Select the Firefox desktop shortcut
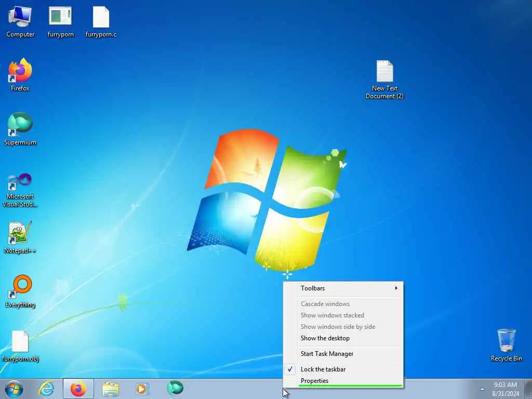The image size is (532, 399). pyautogui.click(x=20, y=75)
